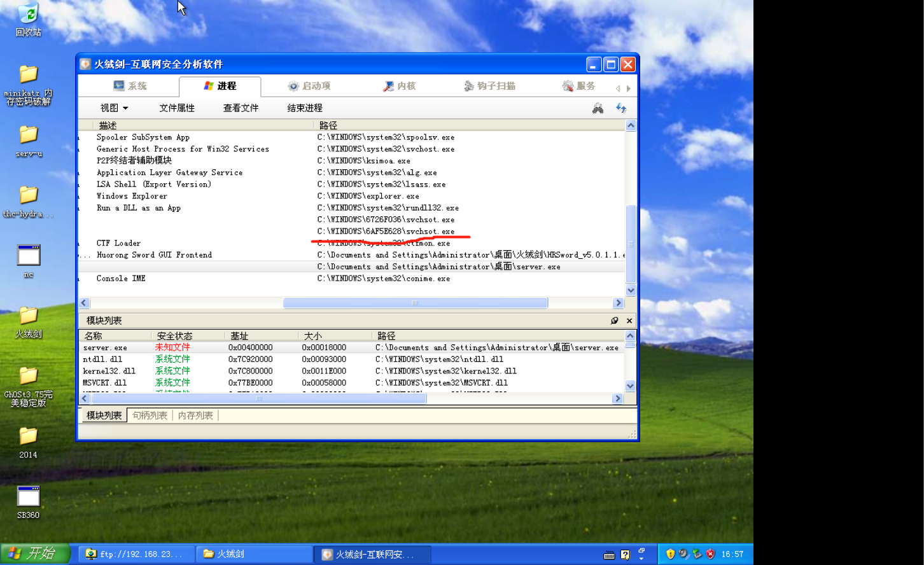Sort module list by 基址 column header
The image size is (924, 565).
[x=262, y=336]
